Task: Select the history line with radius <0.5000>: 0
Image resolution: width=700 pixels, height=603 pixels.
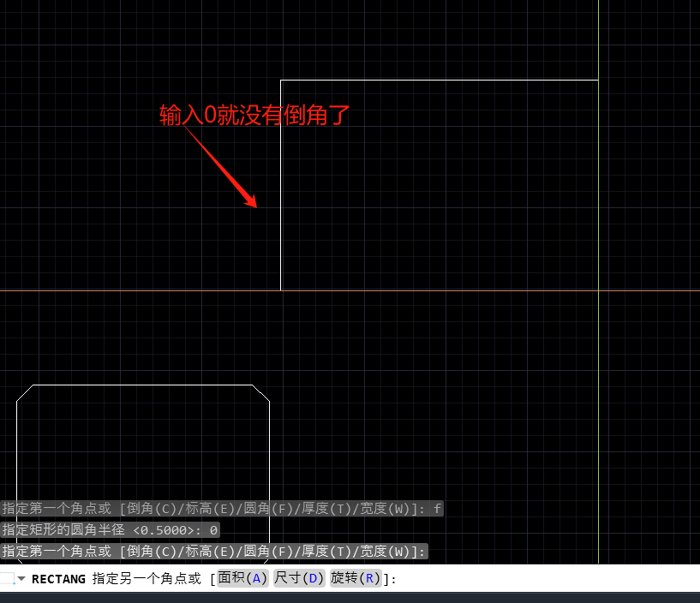Action: pyautogui.click(x=110, y=530)
